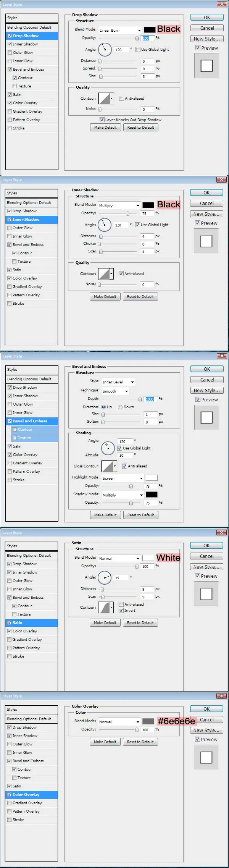Screen dimensions: 229x868
Task: Click the angle dial in Satin structure
Action: tap(105, 577)
